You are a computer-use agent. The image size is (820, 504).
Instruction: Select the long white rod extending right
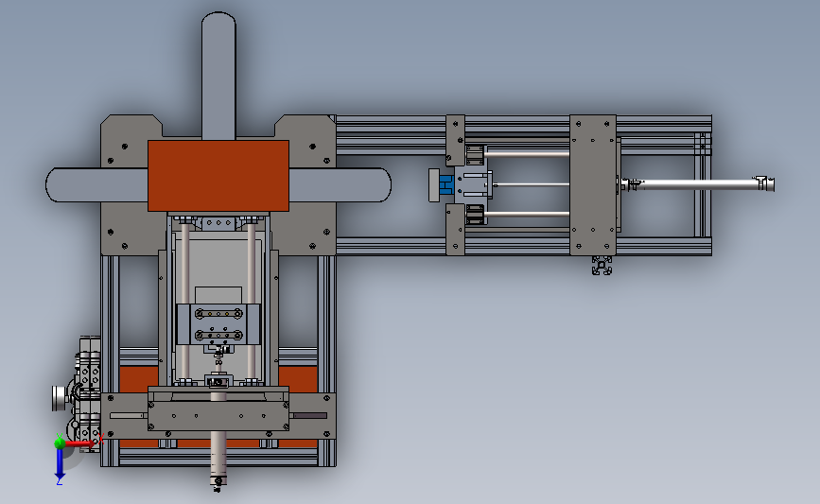click(x=698, y=184)
